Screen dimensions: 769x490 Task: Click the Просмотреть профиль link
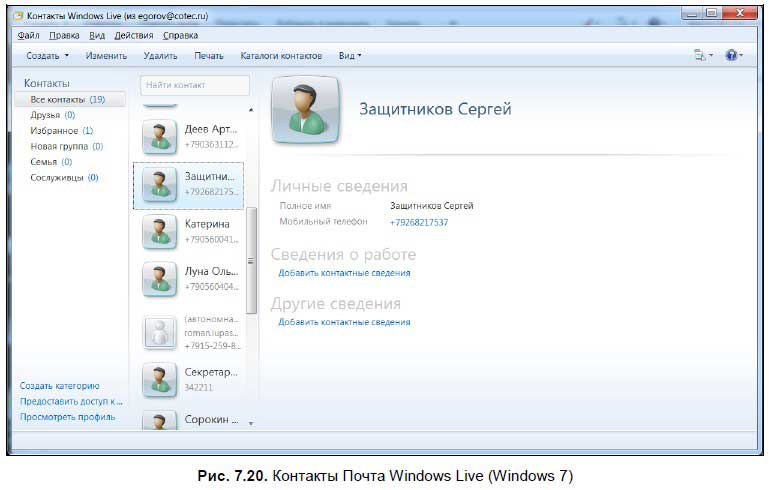68,417
